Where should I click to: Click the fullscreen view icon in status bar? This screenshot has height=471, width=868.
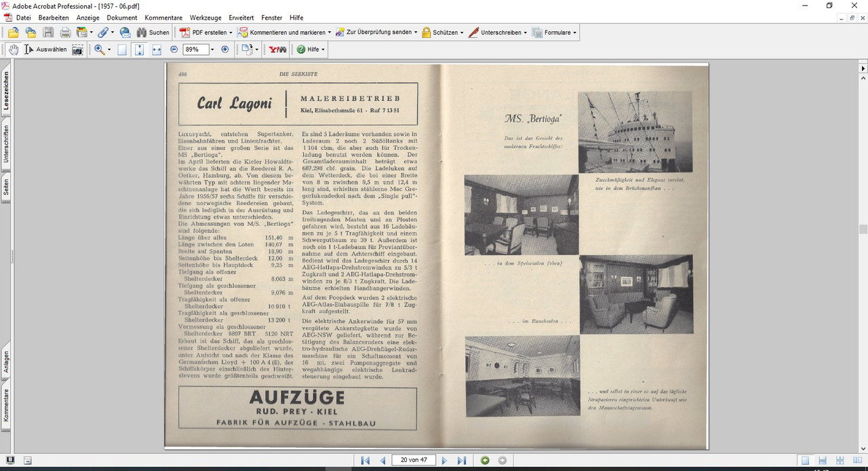point(10,460)
